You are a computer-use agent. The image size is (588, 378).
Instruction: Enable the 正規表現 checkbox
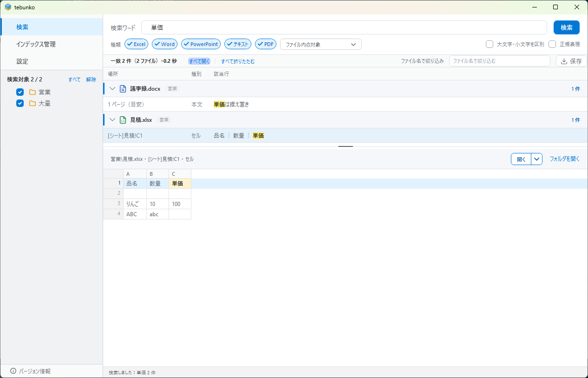552,44
